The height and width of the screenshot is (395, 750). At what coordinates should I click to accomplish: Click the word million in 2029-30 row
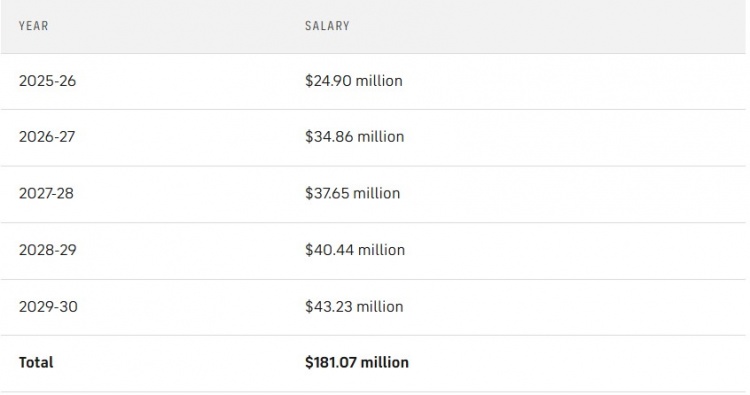380,307
